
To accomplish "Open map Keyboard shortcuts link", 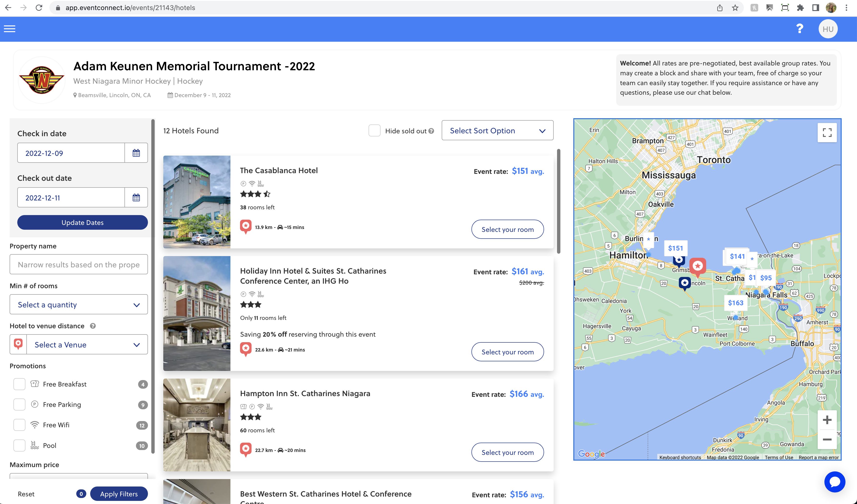I will [680, 457].
